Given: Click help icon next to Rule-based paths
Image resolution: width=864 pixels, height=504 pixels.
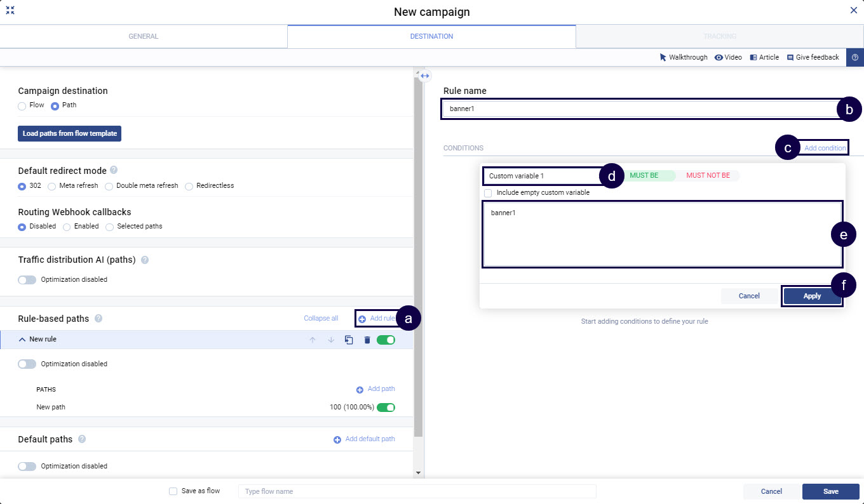Looking at the screenshot, I should [98, 319].
